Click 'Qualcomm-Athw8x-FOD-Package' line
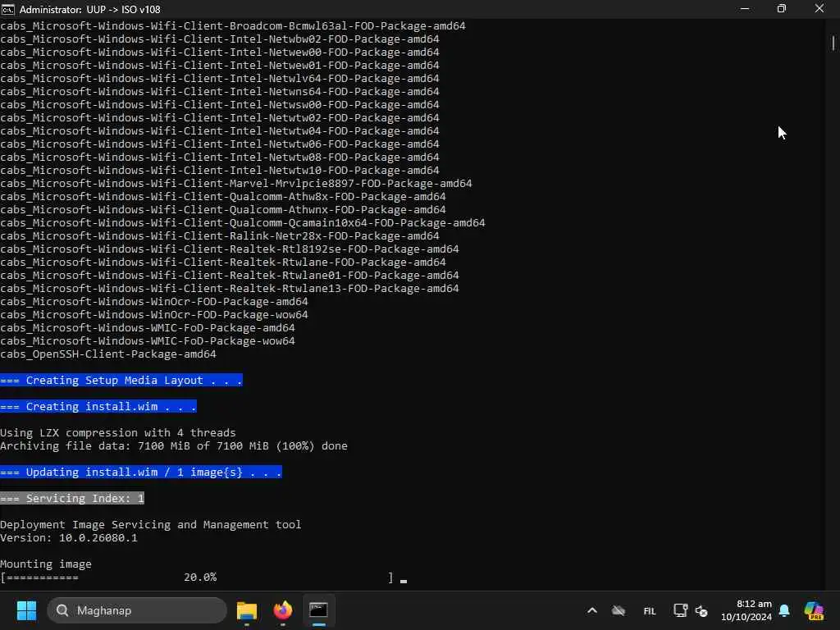This screenshot has height=630, width=840. 223,197
